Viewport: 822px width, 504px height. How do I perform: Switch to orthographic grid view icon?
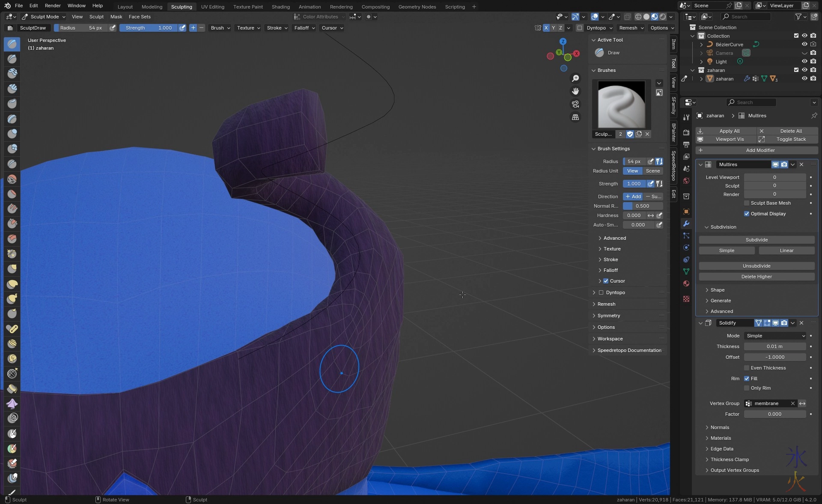tap(575, 117)
